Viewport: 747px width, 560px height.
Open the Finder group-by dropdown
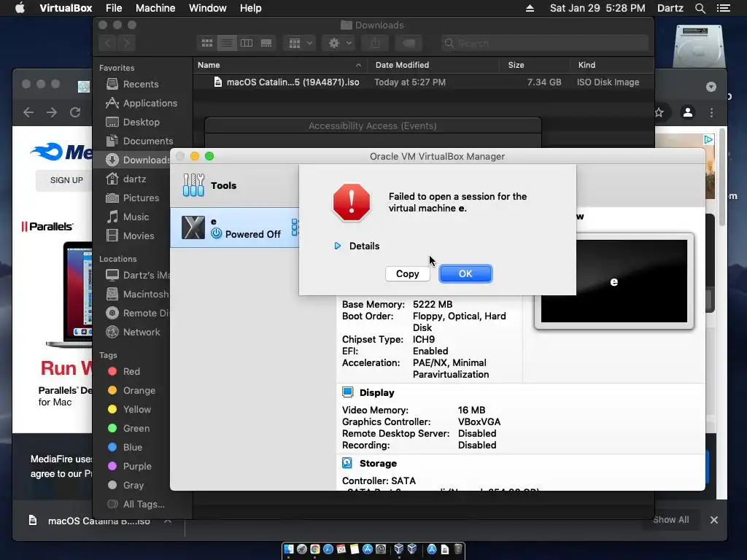tap(300, 43)
